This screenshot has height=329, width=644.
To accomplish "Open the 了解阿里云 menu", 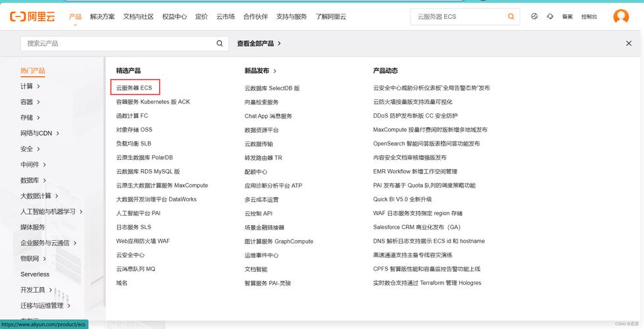I will (331, 16).
